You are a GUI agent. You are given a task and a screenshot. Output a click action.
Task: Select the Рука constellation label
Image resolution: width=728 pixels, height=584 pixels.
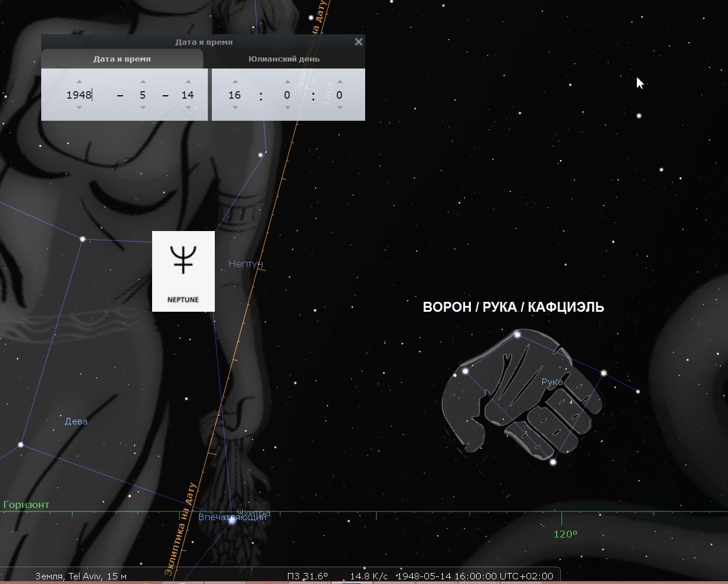click(x=552, y=381)
